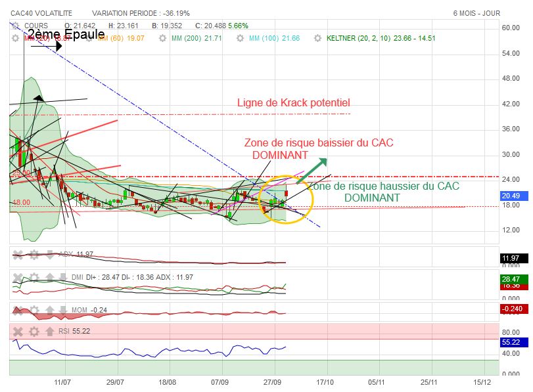Click the 05/11 date axis label

pyautogui.click(x=377, y=382)
